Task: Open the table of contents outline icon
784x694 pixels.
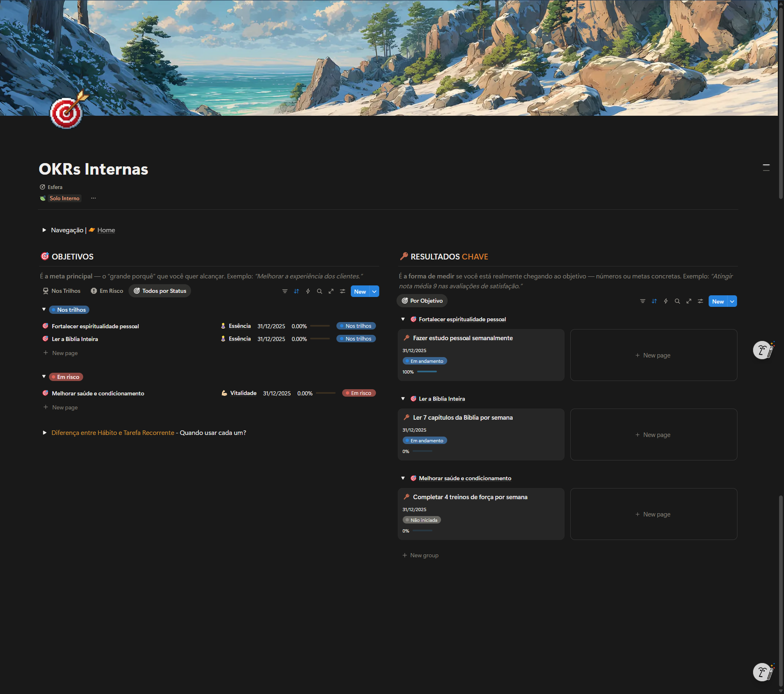Action: tap(766, 168)
